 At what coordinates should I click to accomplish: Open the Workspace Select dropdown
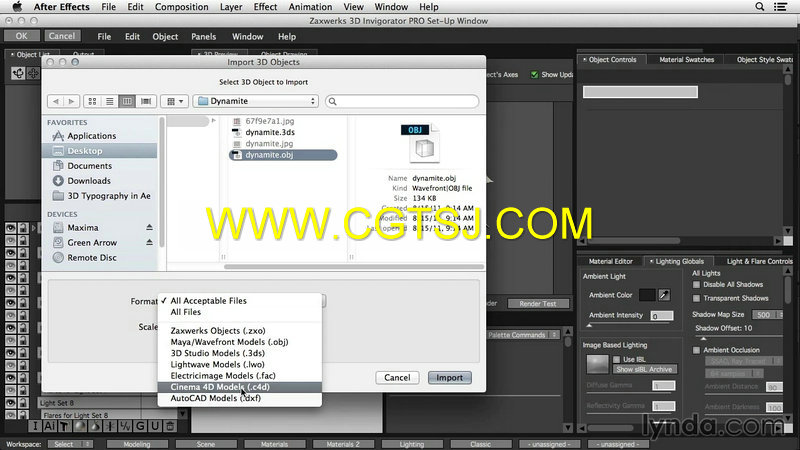click(x=70, y=444)
